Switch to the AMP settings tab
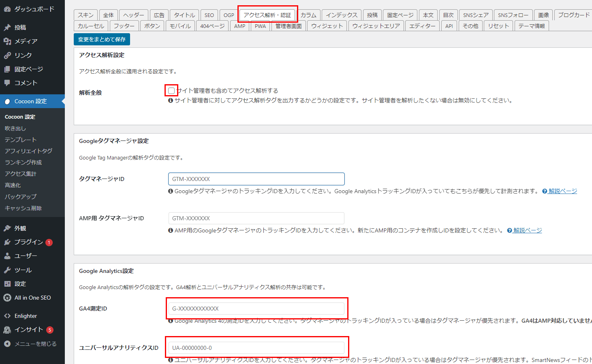 point(239,26)
